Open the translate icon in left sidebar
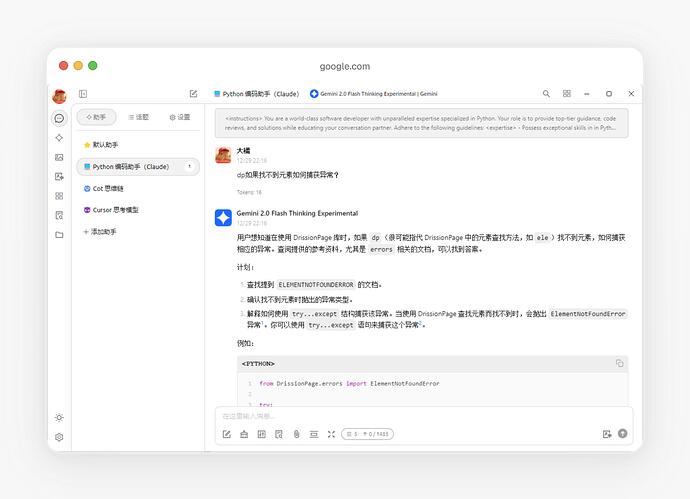 tap(59, 176)
